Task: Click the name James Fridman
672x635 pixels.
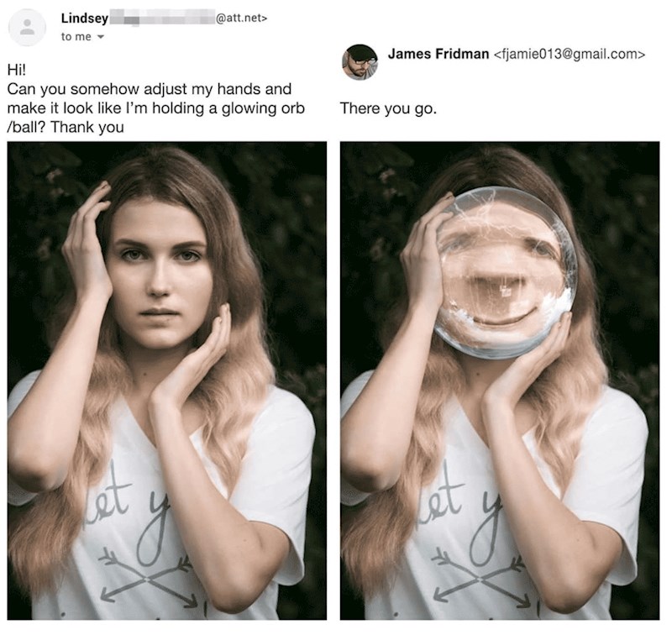Action: point(438,55)
